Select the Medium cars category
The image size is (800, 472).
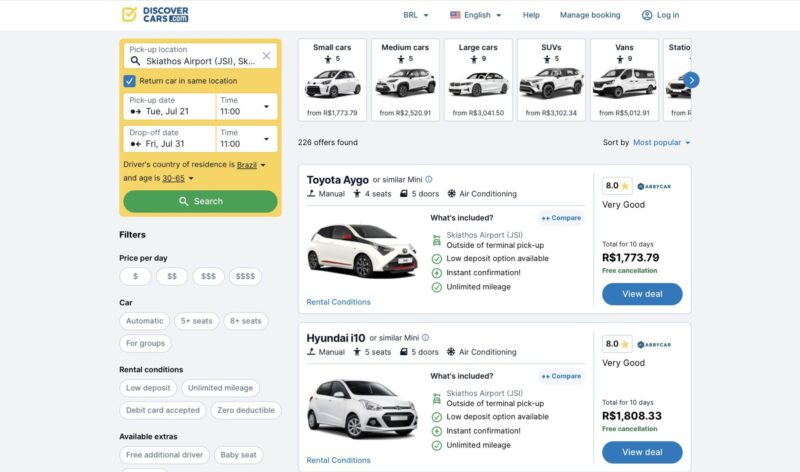pyautogui.click(x=405, y=80)
